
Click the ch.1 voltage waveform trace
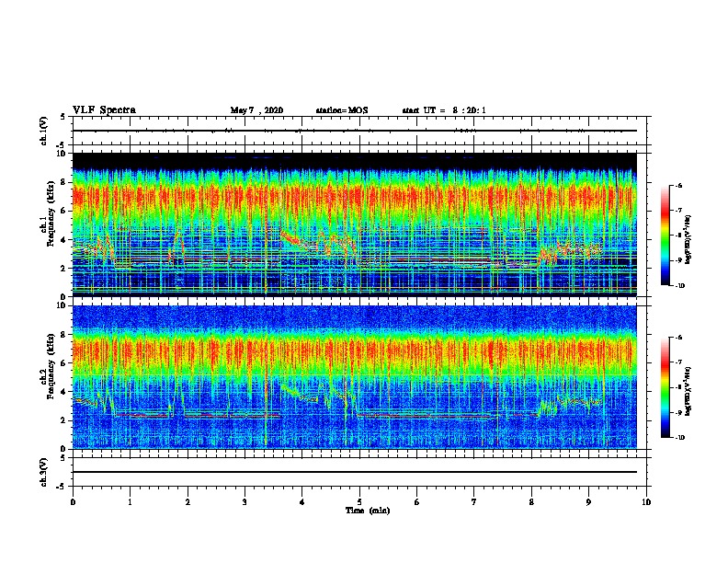355,131
